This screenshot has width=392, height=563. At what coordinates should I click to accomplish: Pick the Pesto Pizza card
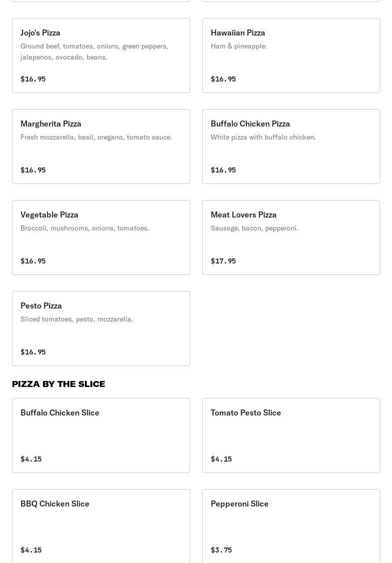coord(101,328)
